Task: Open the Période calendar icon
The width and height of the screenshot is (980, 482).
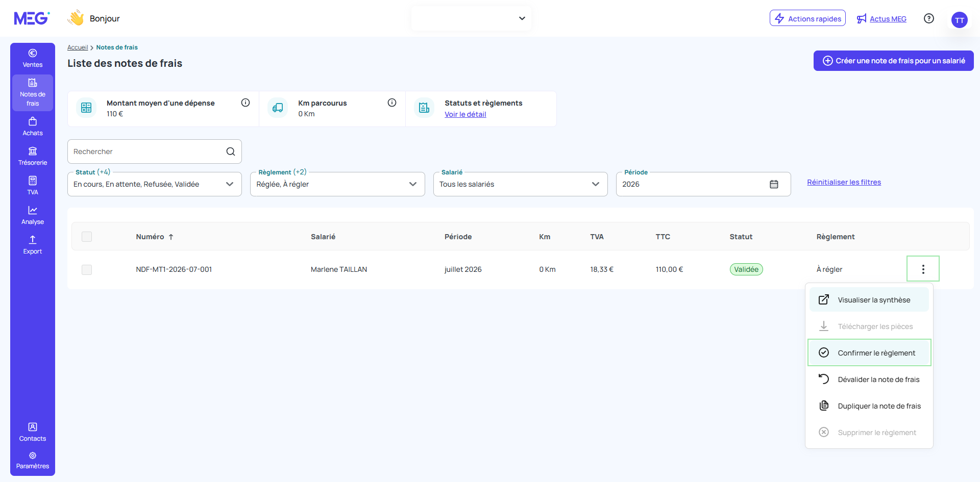Action: (774, 184)
